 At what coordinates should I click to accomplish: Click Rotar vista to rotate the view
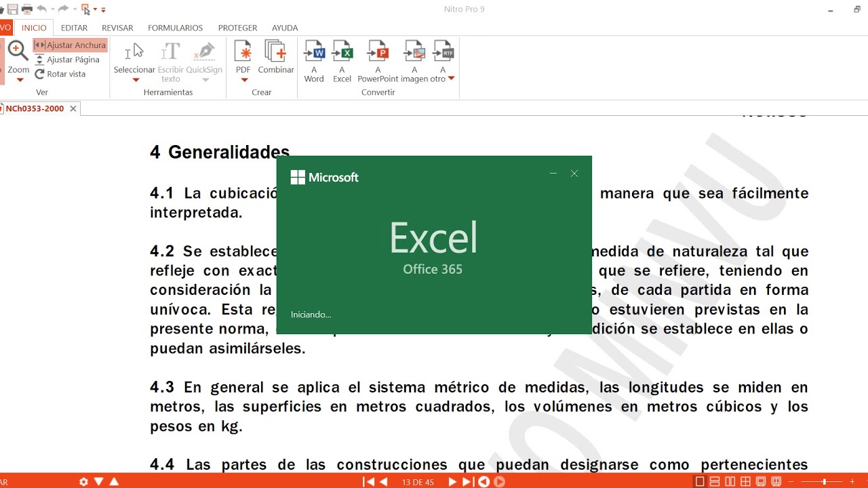point(60,74)
